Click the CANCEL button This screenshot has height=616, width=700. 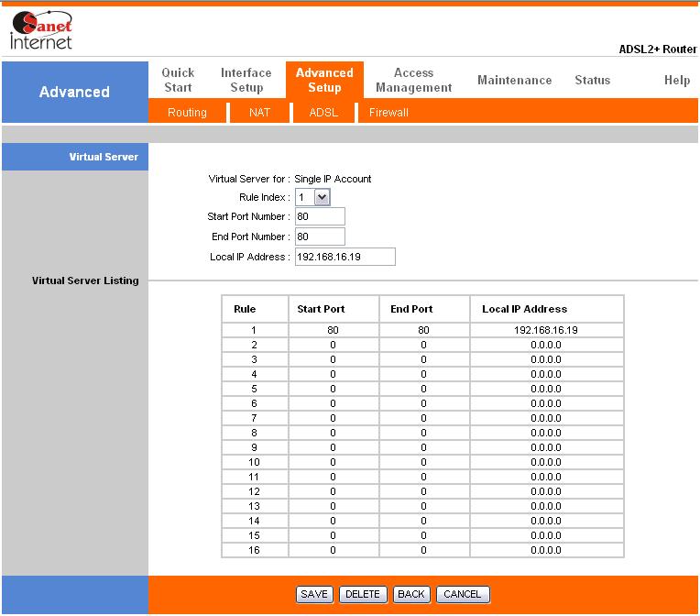(x=463, y=594)
